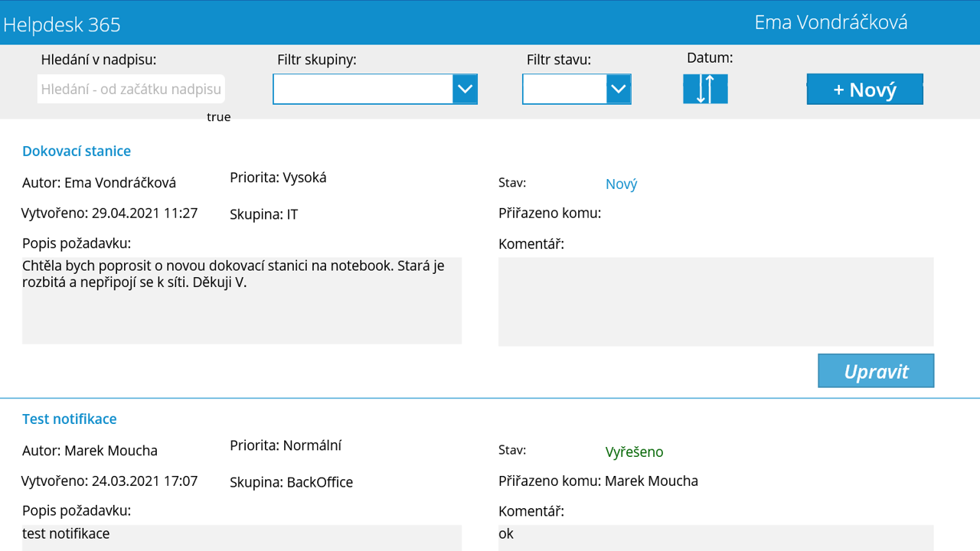980x551 pixels.
Task: Click inside the title search field
Action: click(x=130, y=89)
